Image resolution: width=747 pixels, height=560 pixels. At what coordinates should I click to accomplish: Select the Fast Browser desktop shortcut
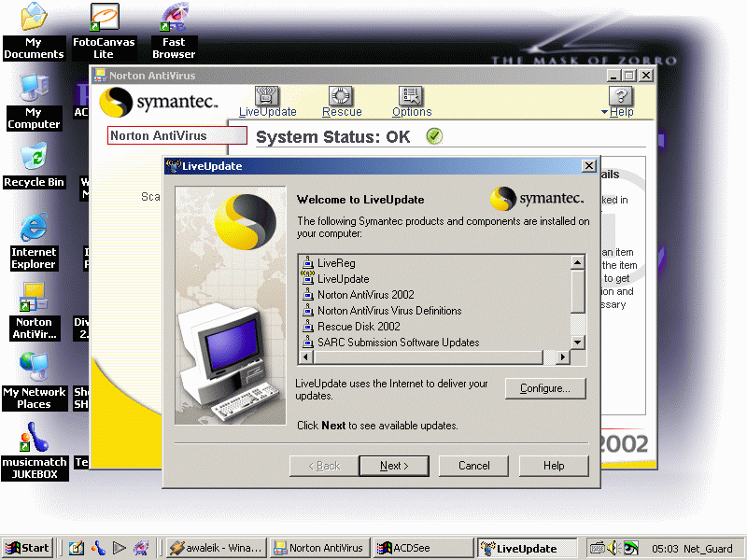[174, 32]
